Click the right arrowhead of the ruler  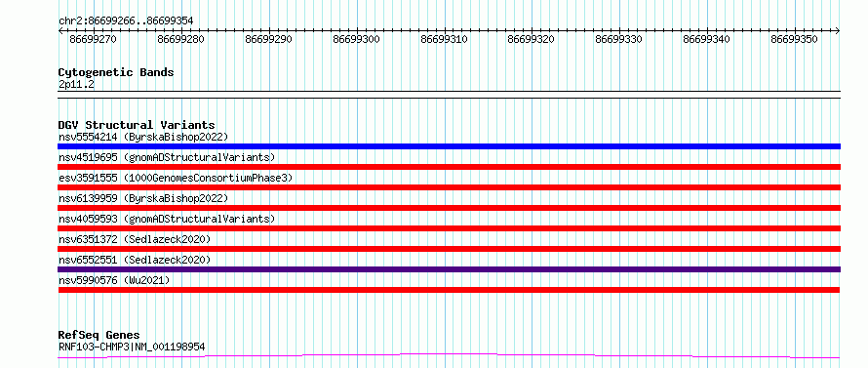click(838, 30)
